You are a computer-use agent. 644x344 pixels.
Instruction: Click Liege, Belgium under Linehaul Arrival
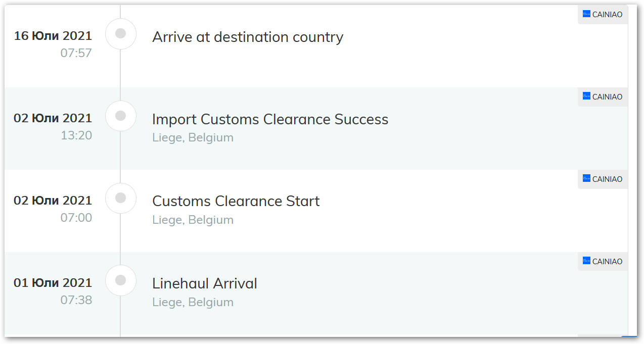click(x=193, y=302)
